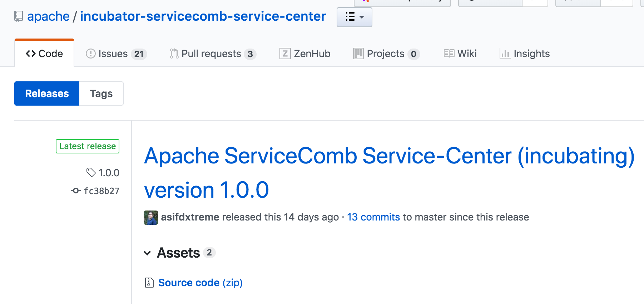Open incubator-servicecomb-service-center repository link

[203, 16]
